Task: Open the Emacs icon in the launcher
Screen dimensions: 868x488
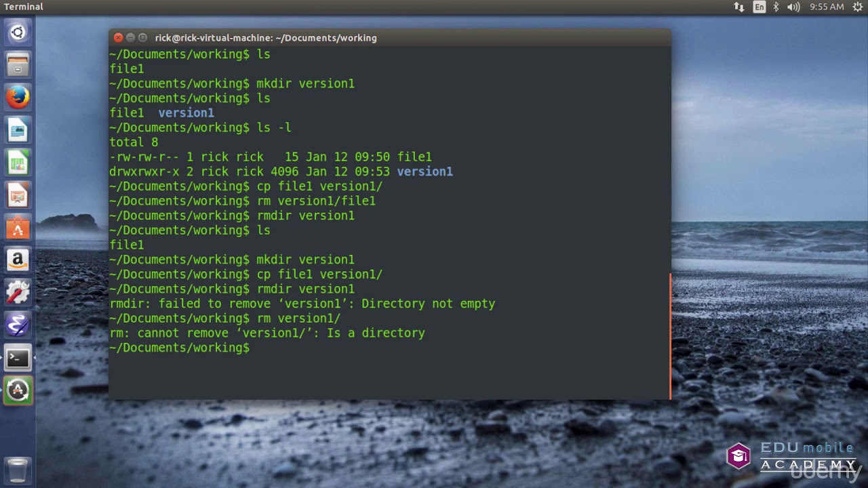Action: (18, 325)
